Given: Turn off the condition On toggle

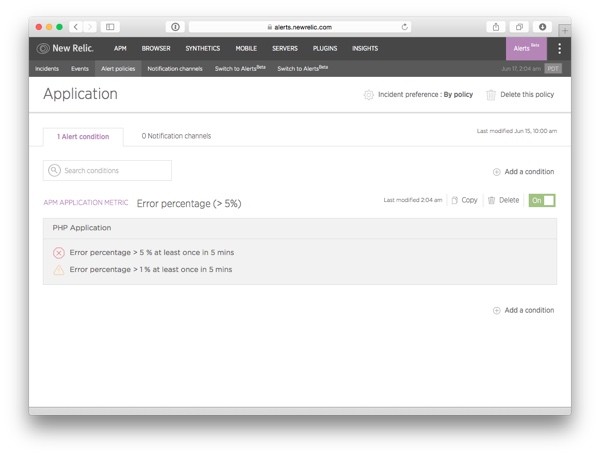Looking at the screenshot, I should point(542,200).
